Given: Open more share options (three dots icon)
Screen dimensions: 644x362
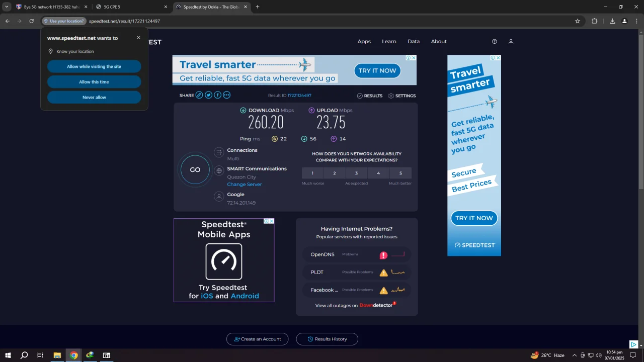Looking at the screenshot, I should [227, 95].
